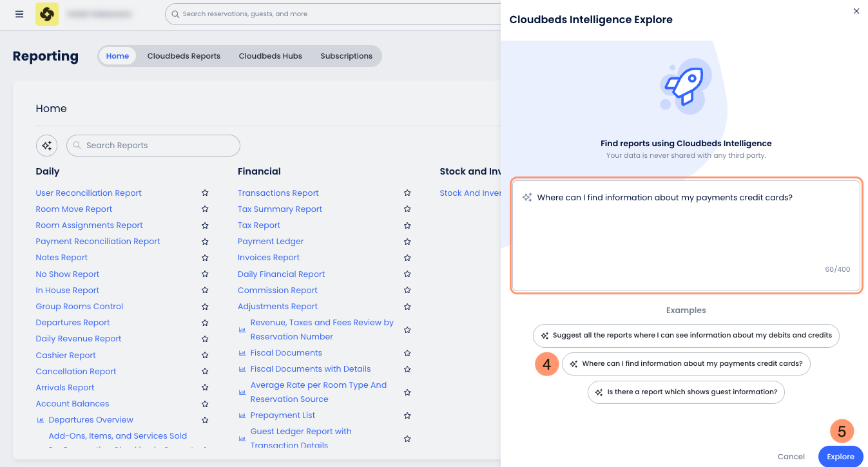Switch to the Home tab
The width and height of the screenshot is (868, 467).
click(x=117, y=56)
